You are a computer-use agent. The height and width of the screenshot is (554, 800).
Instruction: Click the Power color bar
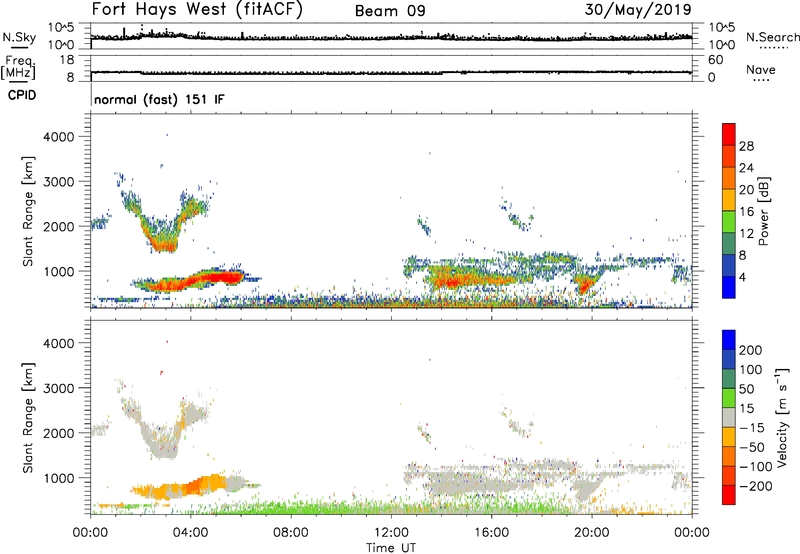pyautogui.click(x=729, y=211)
